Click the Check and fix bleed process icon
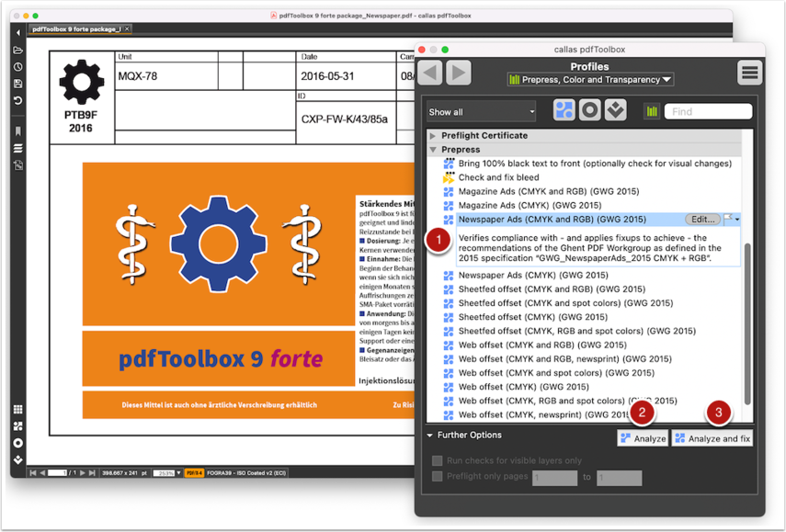Viewport: 786px width, 532px height. [449, 177]
